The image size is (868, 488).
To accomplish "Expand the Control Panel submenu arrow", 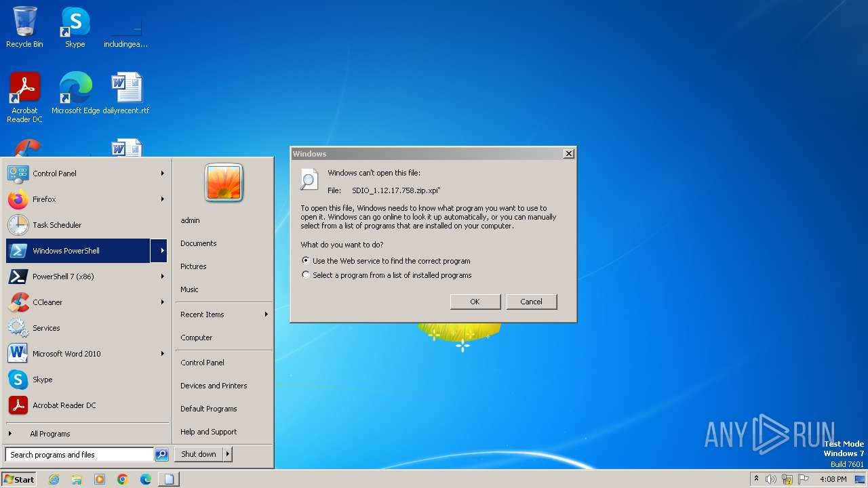I will 162,174.
